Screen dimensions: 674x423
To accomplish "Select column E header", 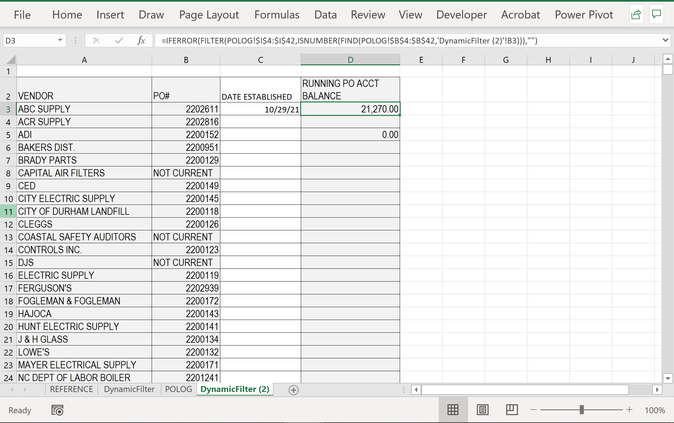I will click(x=421, y=60).
